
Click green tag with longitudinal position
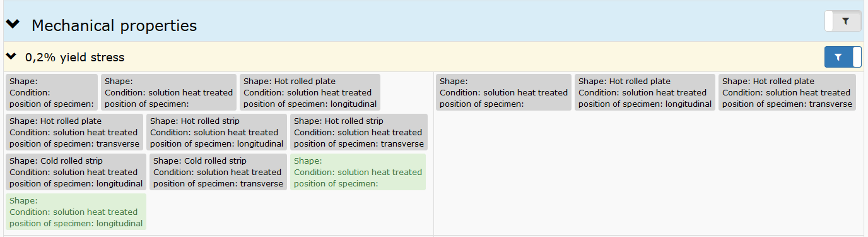[76, 212]
